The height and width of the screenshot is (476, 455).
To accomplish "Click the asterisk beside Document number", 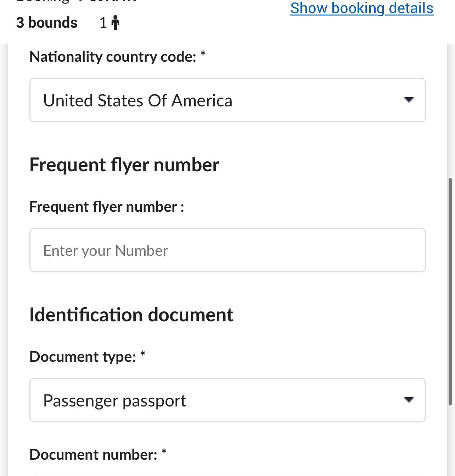I will click(164, 452).
